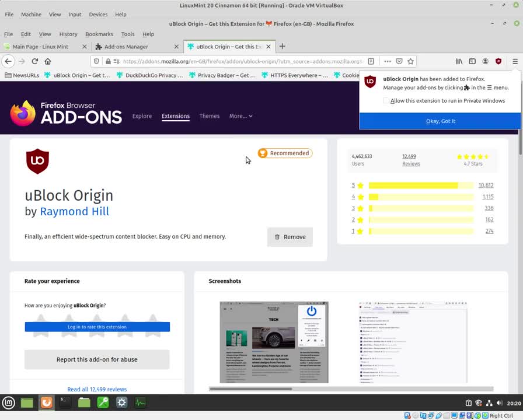
Task: Allow extension to run in Private Windows
Action: [x=386, y=100]
